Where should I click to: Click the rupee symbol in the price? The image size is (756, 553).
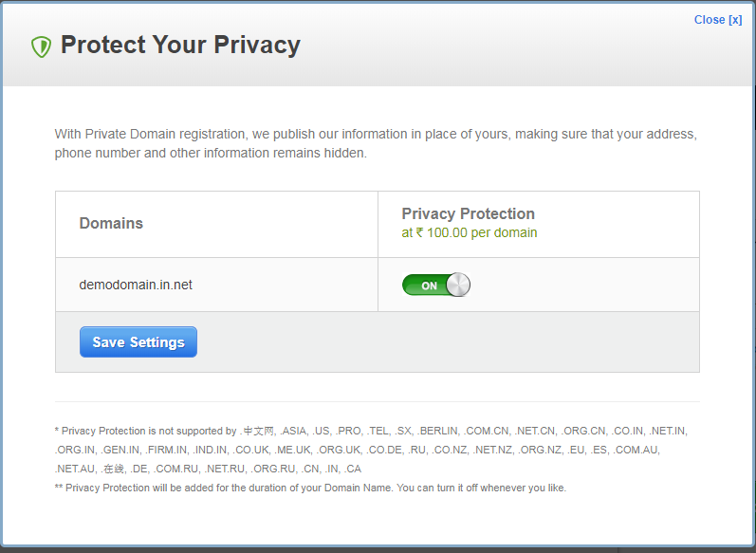click(419, 232)
